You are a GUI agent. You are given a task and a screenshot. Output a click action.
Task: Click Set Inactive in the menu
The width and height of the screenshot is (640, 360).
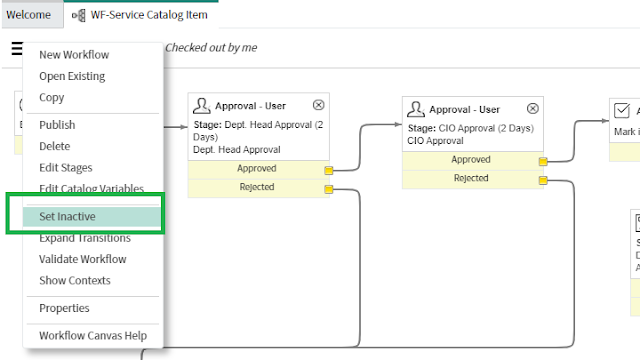tap(92, 216)
